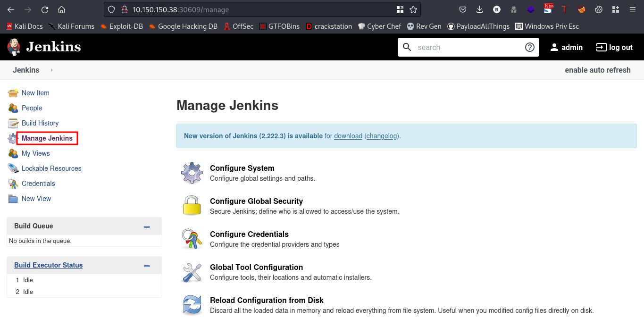This screenshot has width=644, height=327.
Task: Click the admin user link
Action: 567,47
